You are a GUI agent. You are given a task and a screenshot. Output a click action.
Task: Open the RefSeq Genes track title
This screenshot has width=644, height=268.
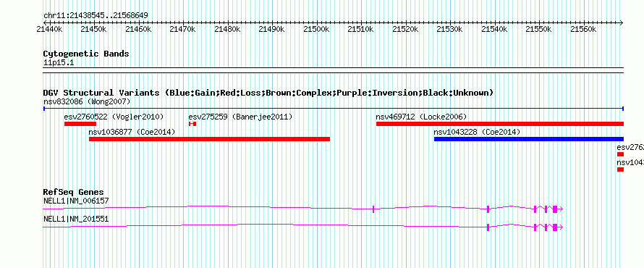[x=74, y=192]
